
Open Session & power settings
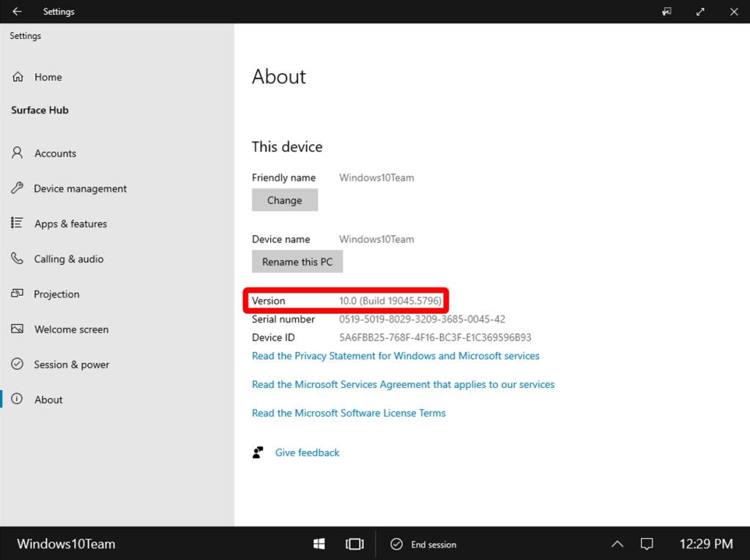pyautogui.click(x=117, y=365)
